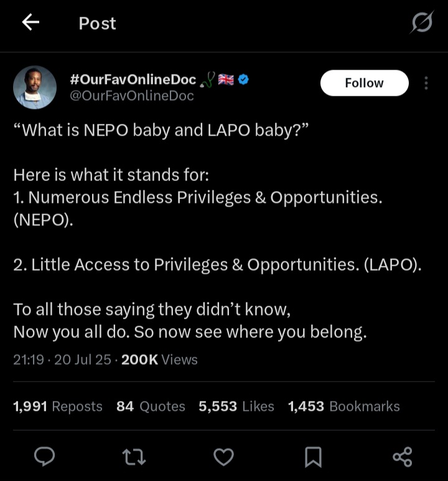448x481 pixels.
Task: Follow the OurFavOnlineDoc account
Action: (x=364, y=83)
